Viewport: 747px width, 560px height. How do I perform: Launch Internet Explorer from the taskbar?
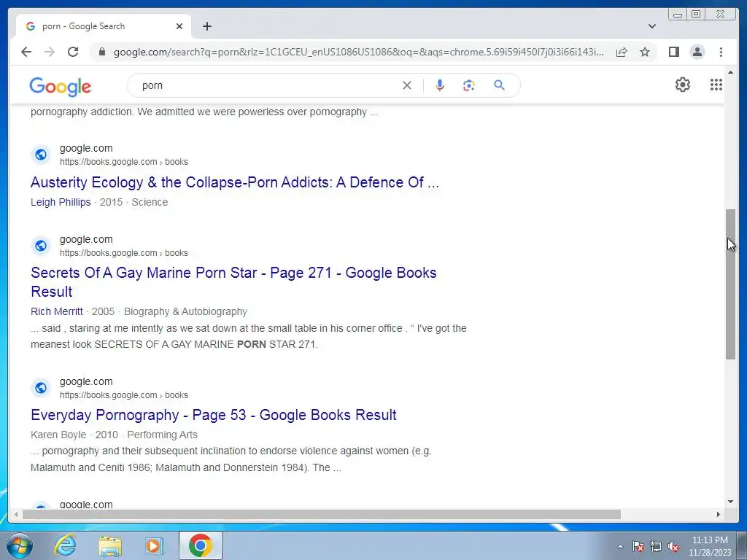(65, 545)
